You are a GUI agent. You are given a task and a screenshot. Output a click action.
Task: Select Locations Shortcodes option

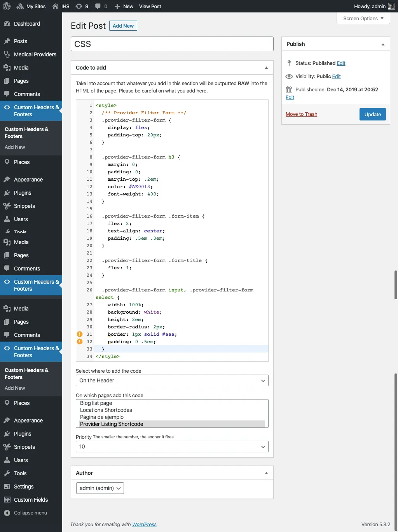[x=172, y=410]
